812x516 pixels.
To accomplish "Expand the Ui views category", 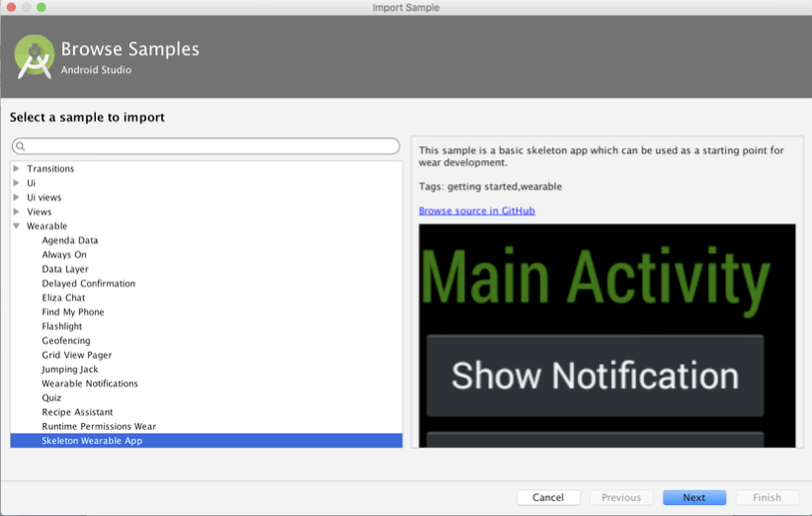I will coord(17,198).
